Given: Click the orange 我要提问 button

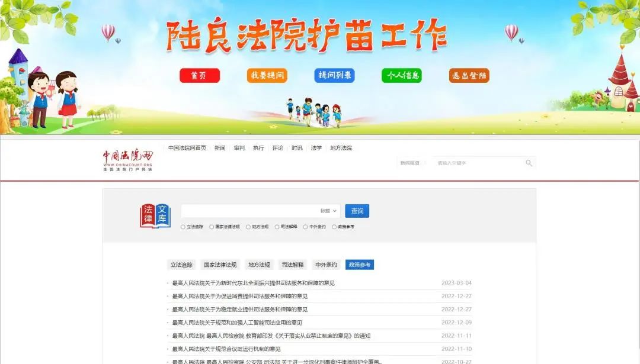Looking at the screenshot, I should tap(267, 75).
